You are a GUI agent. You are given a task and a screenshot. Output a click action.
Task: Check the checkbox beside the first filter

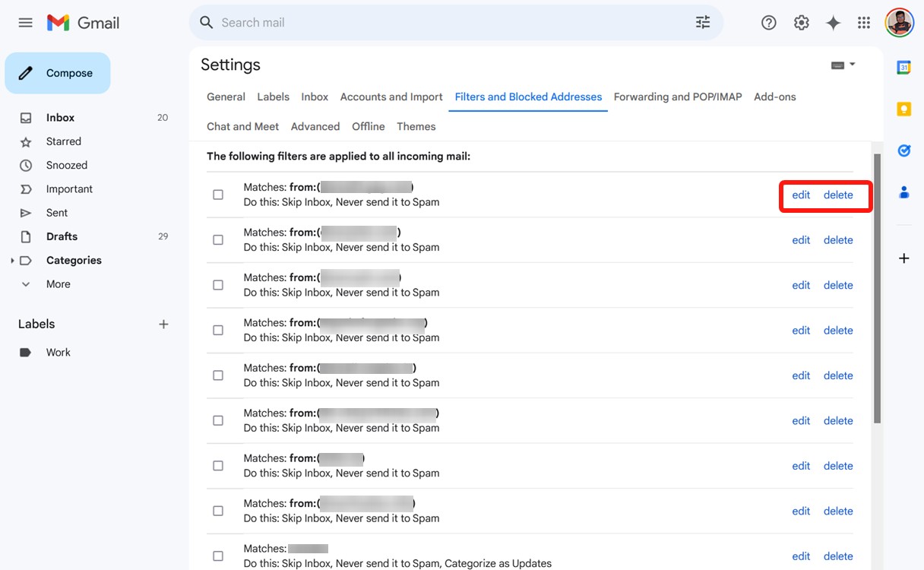pos(218,195)
